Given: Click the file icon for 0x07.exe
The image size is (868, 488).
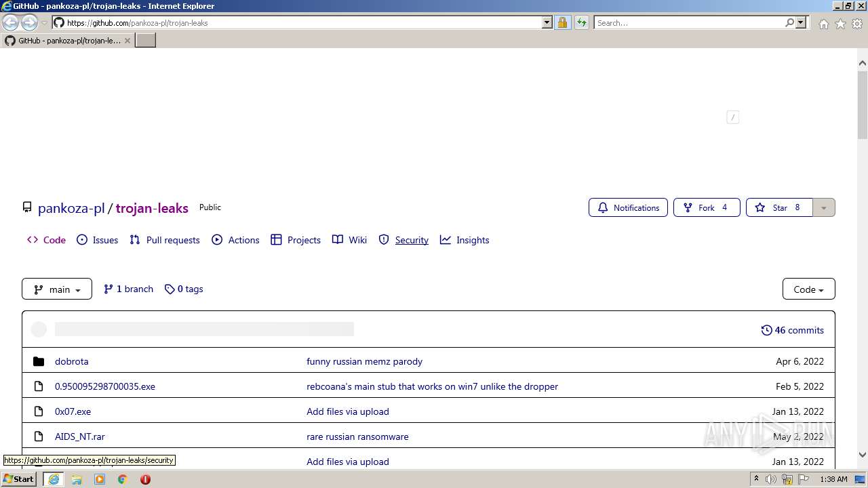Looking at the screenshot, I should [39, 411].
